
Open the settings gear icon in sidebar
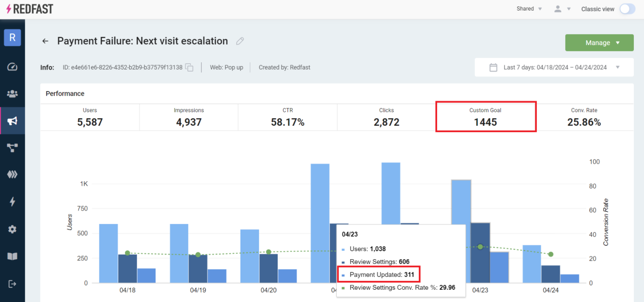pos(12,229)
